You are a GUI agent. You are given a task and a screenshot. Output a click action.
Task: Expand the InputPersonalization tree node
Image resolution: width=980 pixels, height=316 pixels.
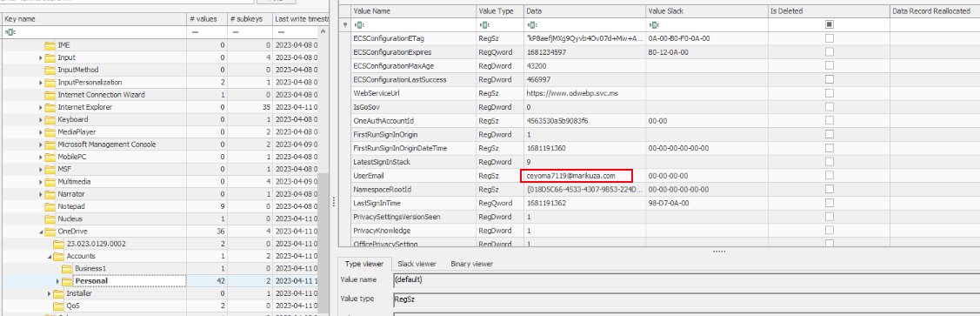point(41,83)
